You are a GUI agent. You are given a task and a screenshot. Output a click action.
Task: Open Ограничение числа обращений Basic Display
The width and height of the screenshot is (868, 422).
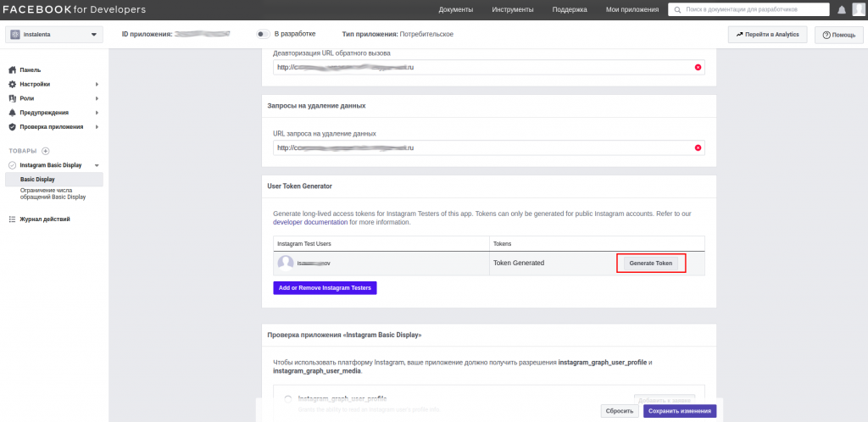53,193
